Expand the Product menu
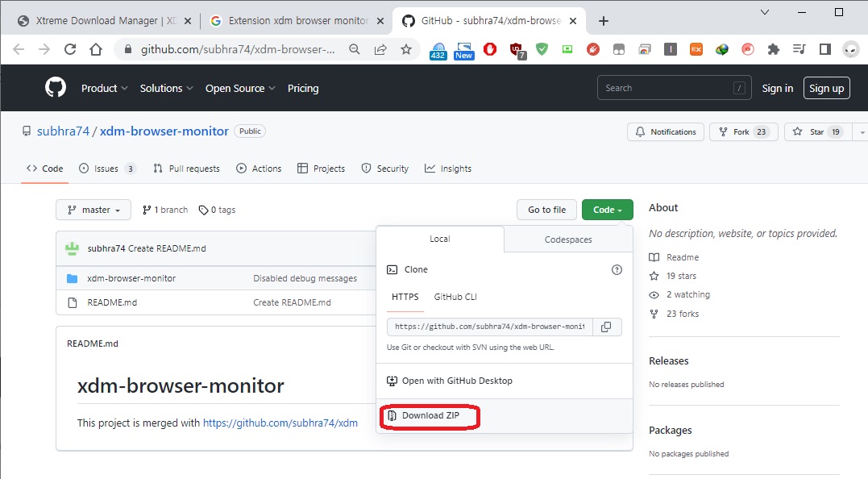This screenshot has height=479, width=868. 104,88
